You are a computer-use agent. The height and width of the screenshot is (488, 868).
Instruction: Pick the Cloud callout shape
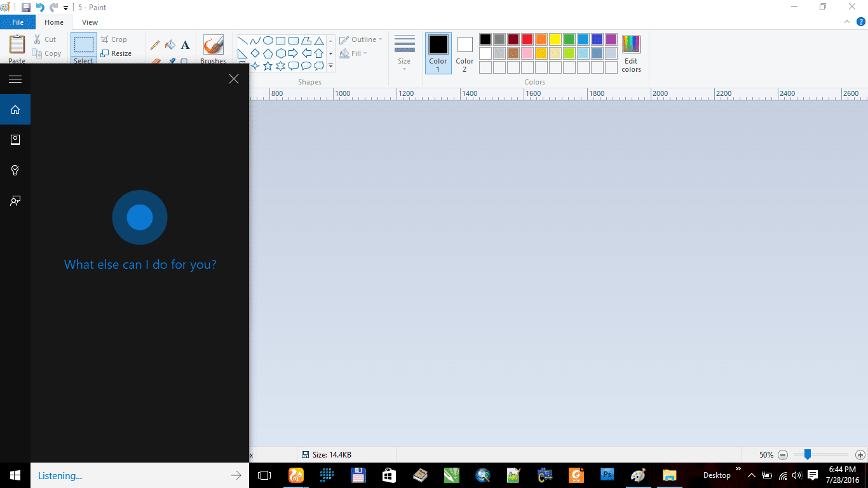tap(319, 66)
